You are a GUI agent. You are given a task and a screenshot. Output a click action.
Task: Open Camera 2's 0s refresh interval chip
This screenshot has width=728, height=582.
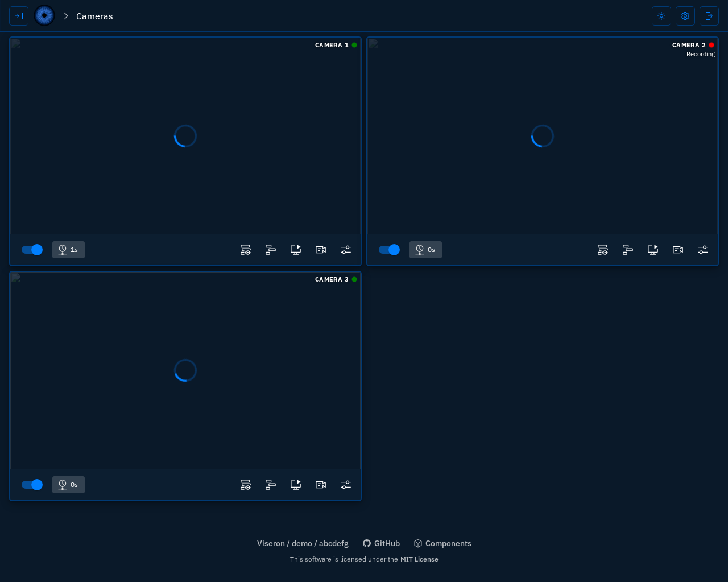click(x=425, y=250)
